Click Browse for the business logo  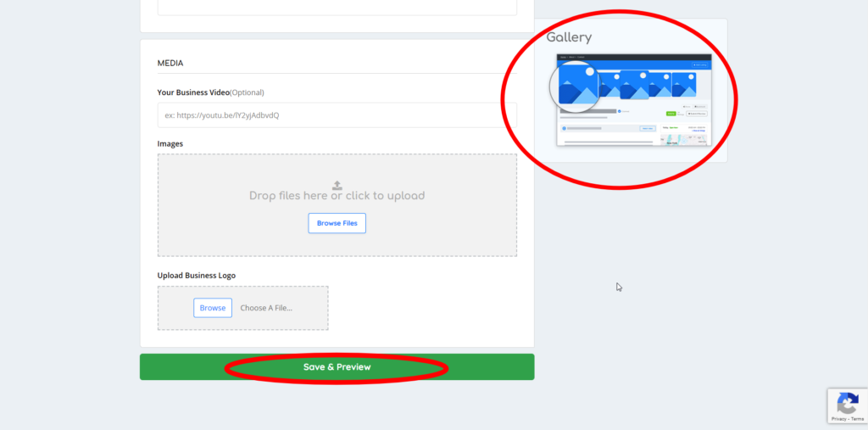(x=213, y=308)
